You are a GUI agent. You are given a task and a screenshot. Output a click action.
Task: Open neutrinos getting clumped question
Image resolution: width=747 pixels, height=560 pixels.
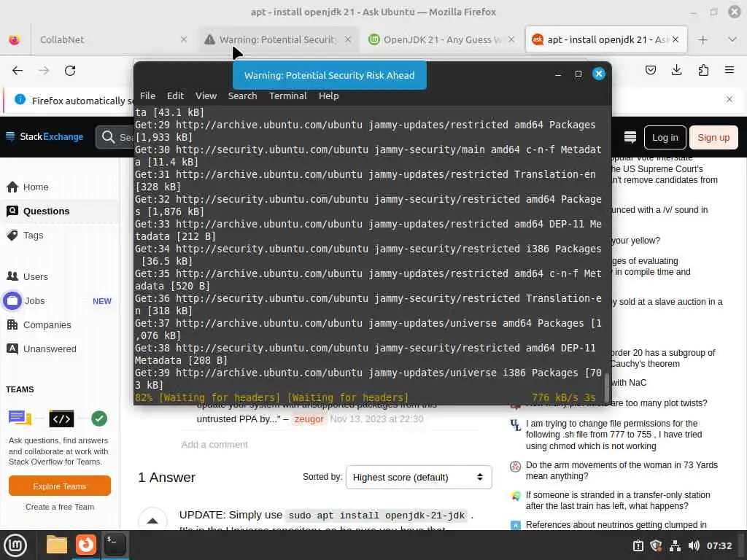(616, 525)
